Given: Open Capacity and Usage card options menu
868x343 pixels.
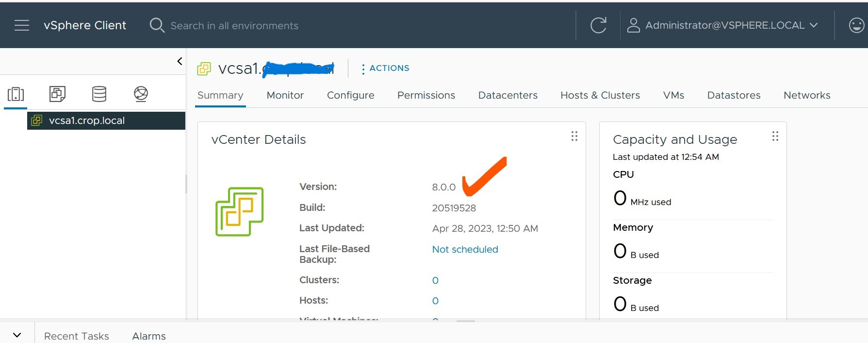Looking at the screenshot, I should click(775, 137).
